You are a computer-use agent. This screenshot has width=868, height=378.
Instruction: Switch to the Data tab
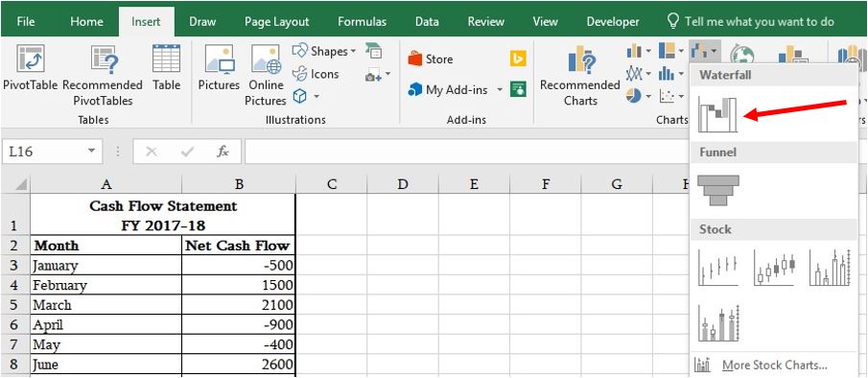(427, 21)
